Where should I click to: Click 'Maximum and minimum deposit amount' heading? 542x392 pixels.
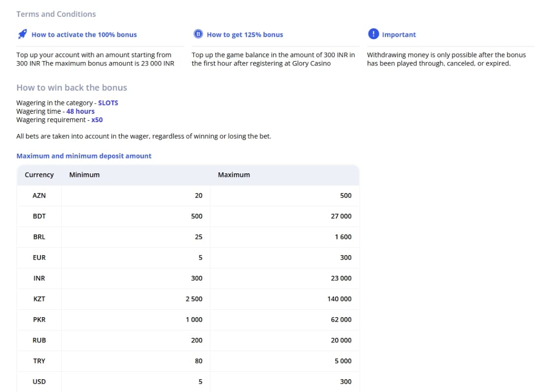tap(84, 156)
